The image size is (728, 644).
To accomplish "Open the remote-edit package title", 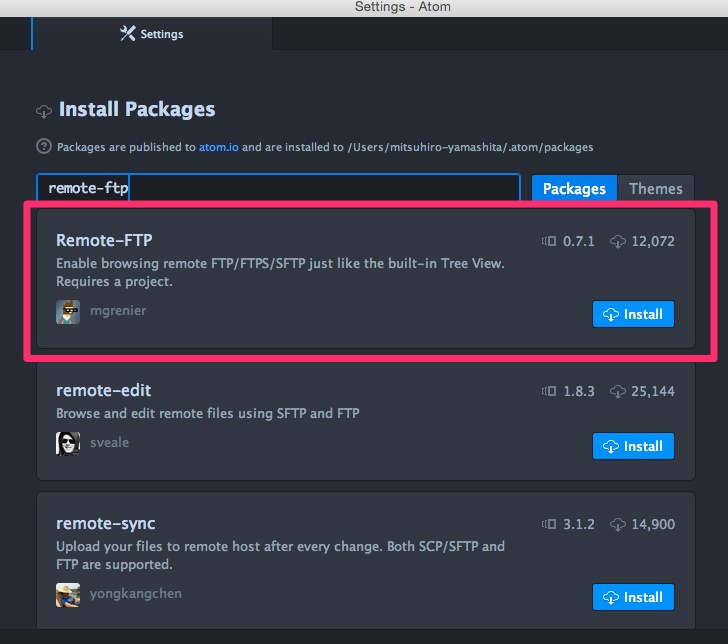I will (x=104, y=390).
